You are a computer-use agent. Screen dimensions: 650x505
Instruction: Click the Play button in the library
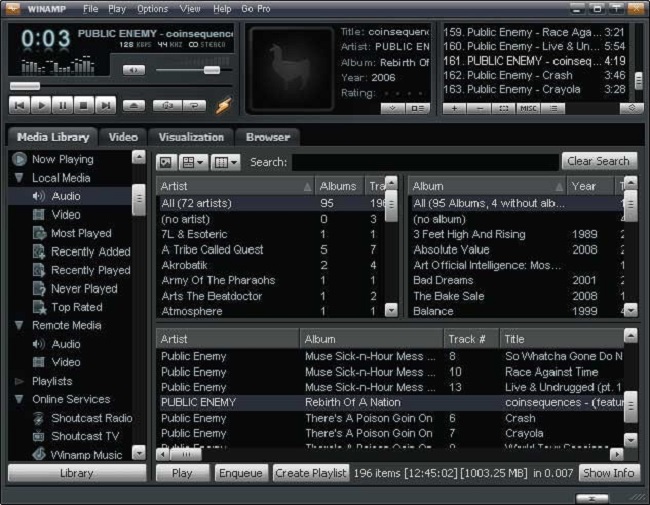(x=182, y=473)
